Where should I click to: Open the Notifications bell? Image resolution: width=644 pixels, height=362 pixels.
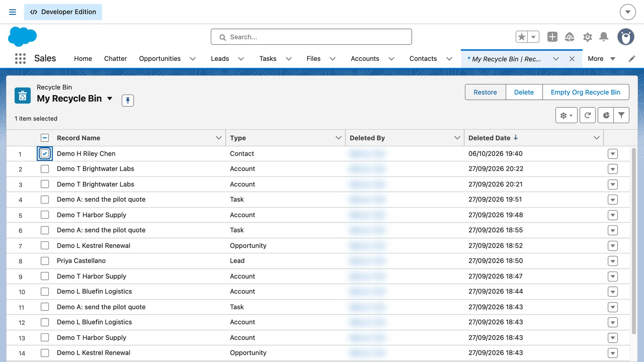[x=603, y=37]
